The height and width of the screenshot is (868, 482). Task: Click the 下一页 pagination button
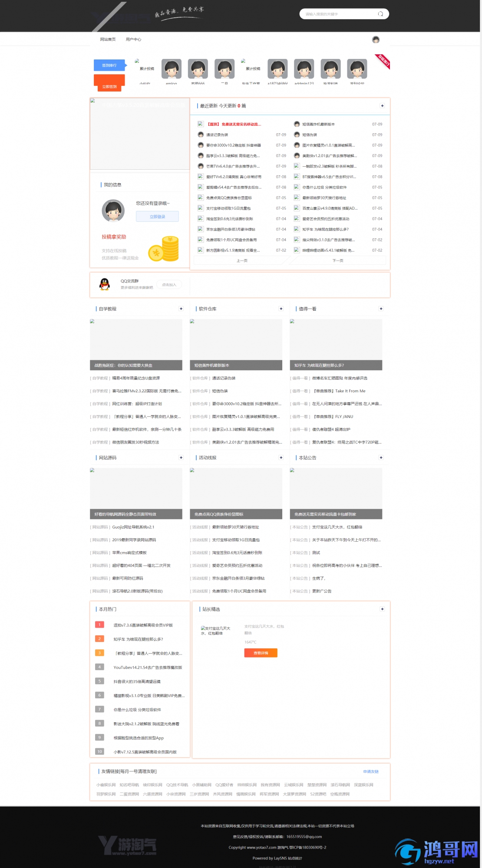click(x=338, y=260)
